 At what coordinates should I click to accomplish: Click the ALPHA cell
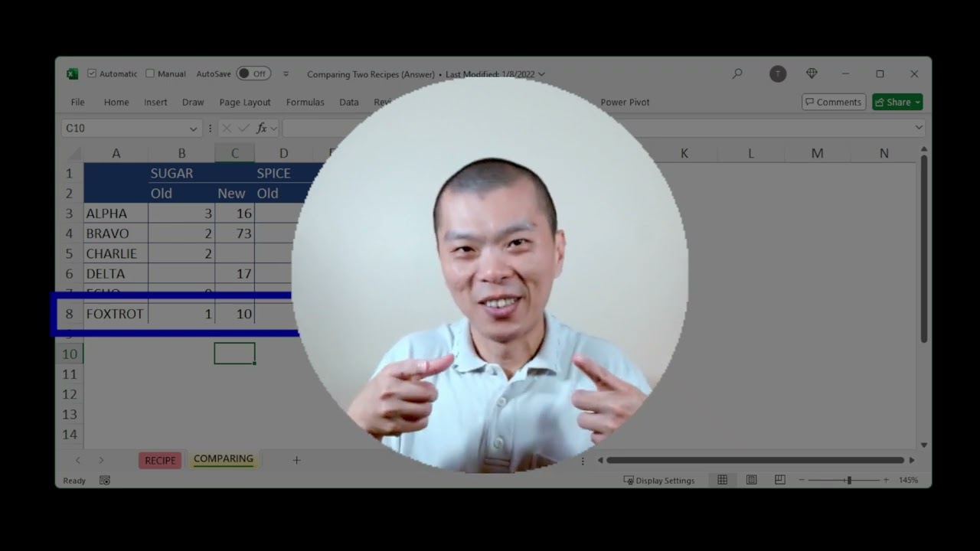tap(116, 214)
